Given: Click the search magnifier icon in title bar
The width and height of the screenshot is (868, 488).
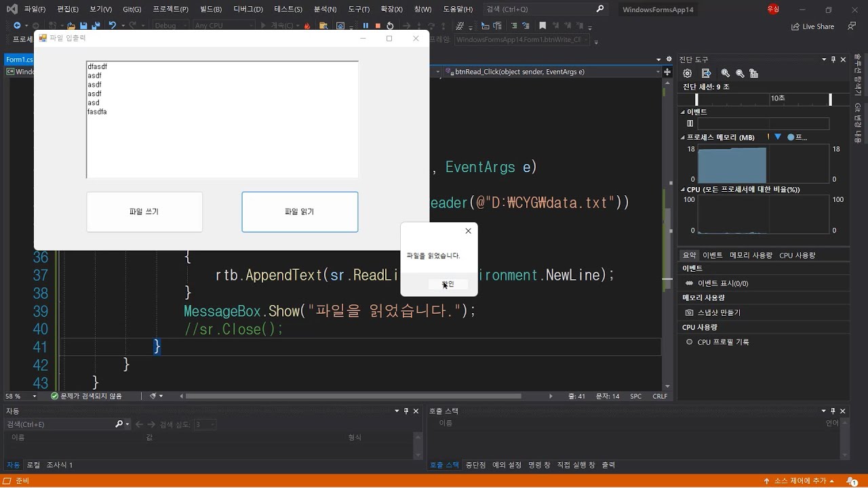Looking at the screenshot, I should tap(600, 9).
